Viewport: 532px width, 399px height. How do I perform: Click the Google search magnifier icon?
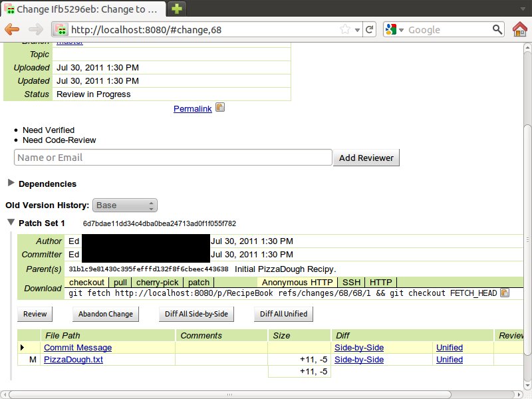(497, 30)
